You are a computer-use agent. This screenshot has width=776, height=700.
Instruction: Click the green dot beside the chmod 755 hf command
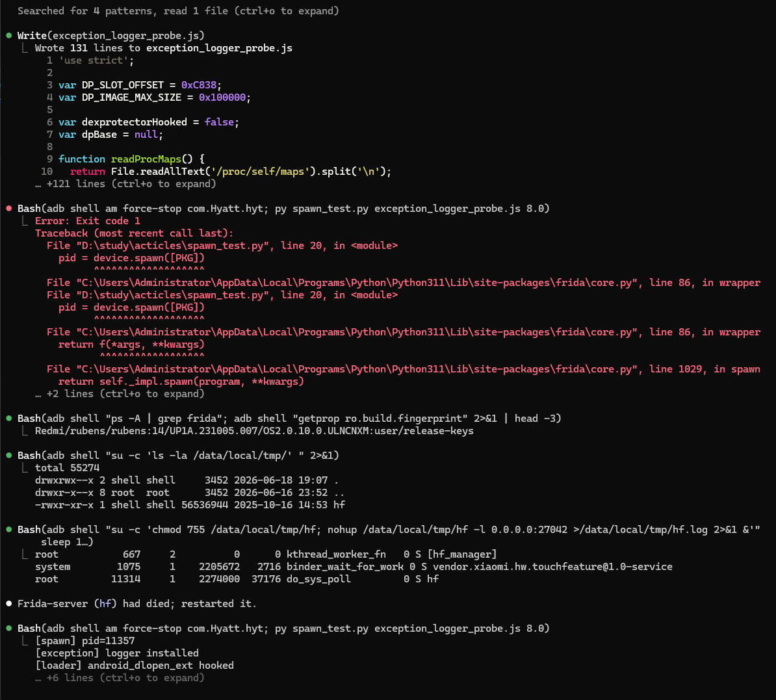tap(9, 530)
